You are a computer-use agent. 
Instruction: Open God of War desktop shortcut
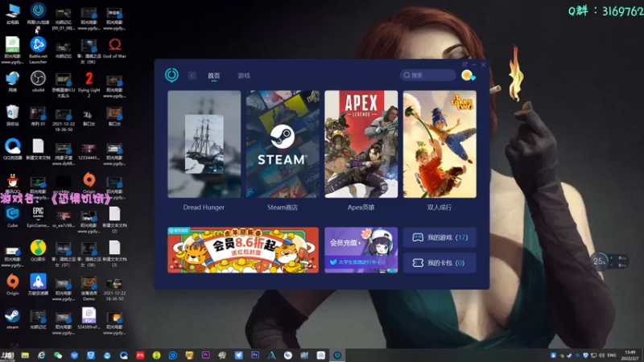pyautogui.click(x=114, y=48)
